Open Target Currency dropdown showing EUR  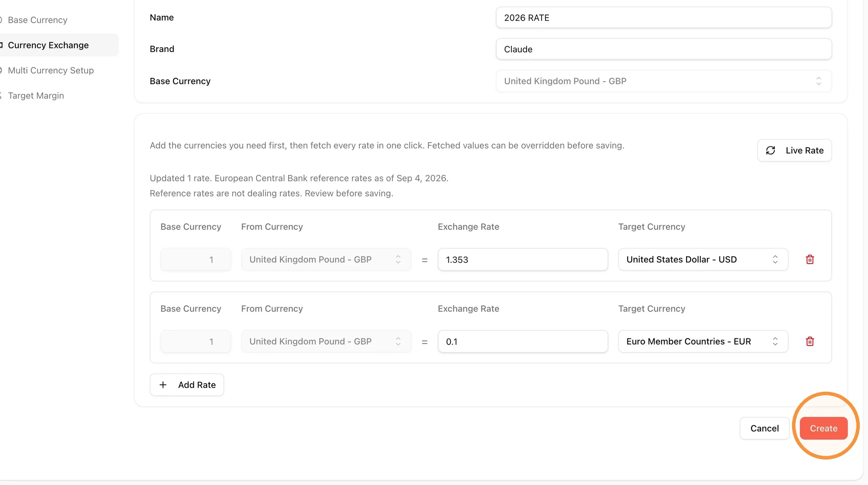pyautogui.click(x=703, y=342)
